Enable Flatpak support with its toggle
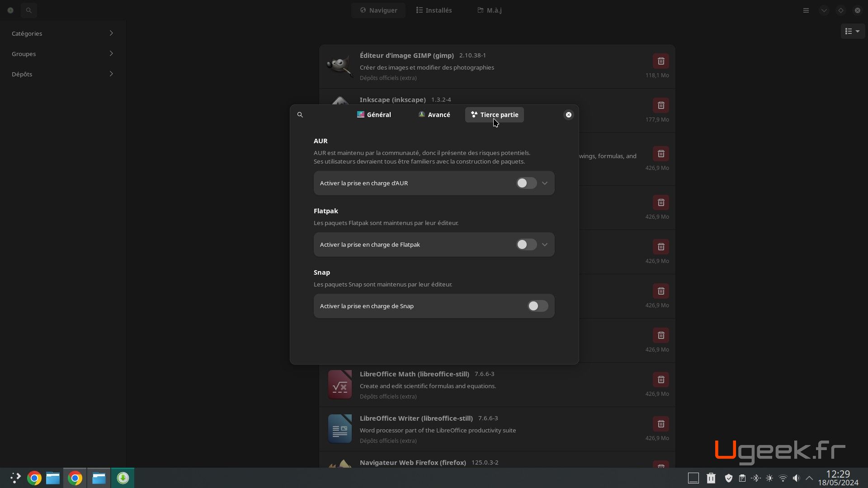The width and height of the screenshot is (868, 488). point(525,244)
